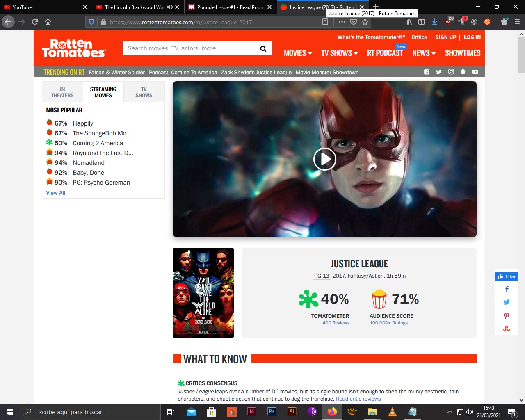Open PG: Psycho Goreman in list

click(x=101, y=183)
